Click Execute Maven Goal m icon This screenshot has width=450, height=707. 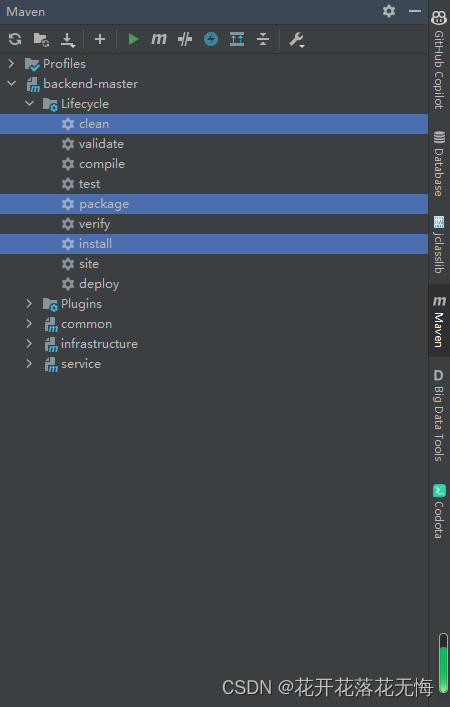click(159, 39)
